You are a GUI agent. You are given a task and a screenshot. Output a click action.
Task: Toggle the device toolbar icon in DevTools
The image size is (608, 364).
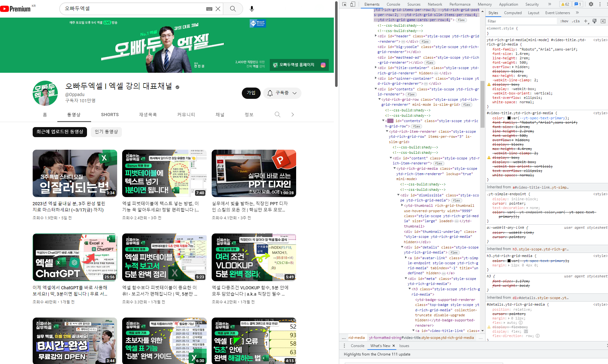point(353,4)
